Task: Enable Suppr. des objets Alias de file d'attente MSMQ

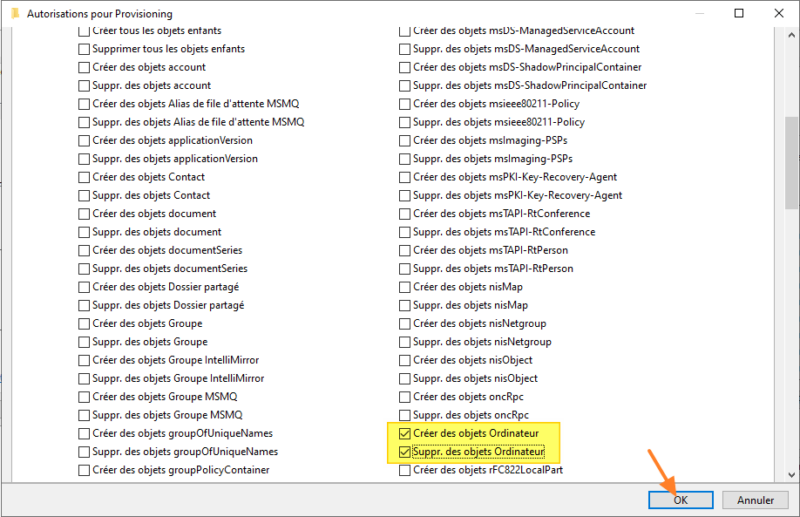Action: pos(84,122)
